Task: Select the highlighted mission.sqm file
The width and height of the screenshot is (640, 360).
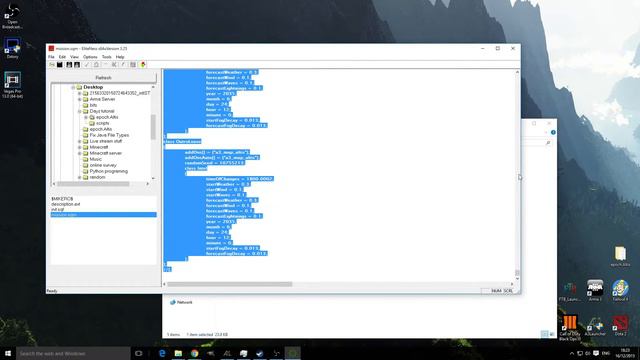Action: coord(103,215)
